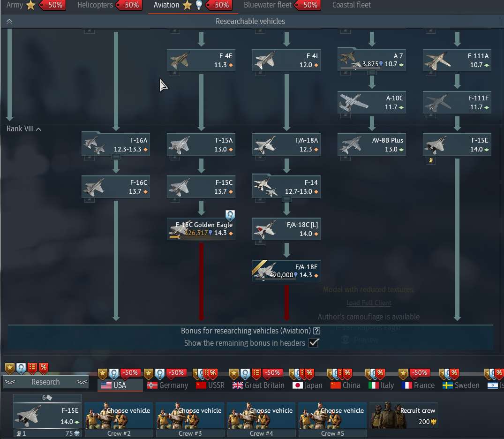
Task: Select the F-14 in the research tree
Action: [286, 187]
